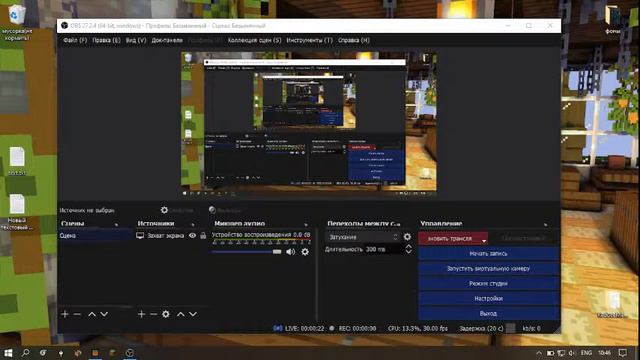Viewport: 640px width, 360px height.
Task: Mute the playback device speaker icon
Action: (290, 252)
